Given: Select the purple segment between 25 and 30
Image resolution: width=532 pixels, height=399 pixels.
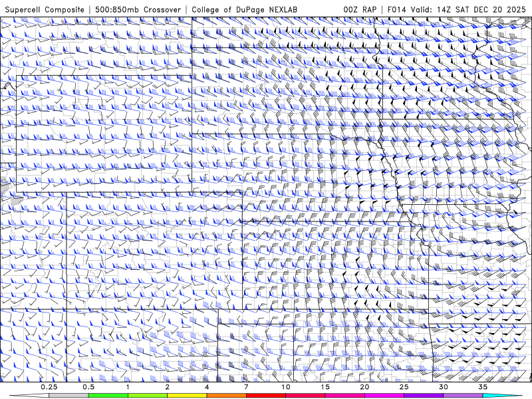Looking at the screenshot, I should click(424, 396).
